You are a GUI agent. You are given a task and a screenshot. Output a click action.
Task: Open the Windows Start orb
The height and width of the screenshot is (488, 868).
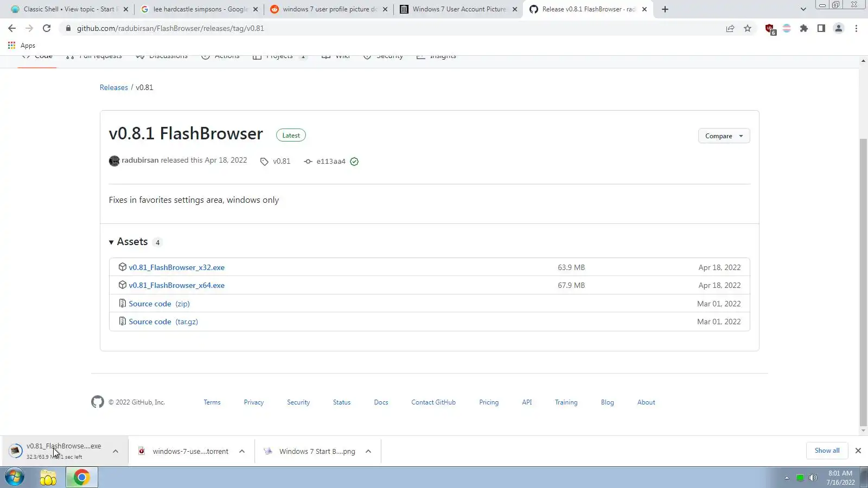pyautogui.click(x=15, y=477)
